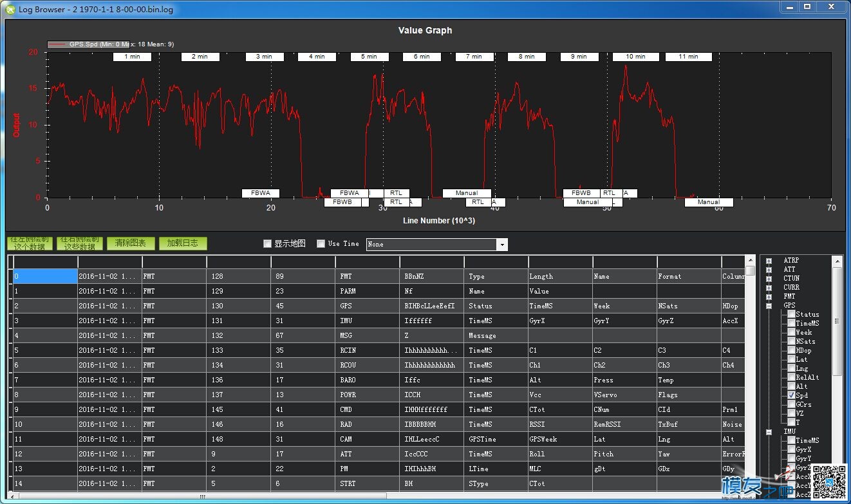Select the CURR tree label
This screenshot has width=851, height=504.
pos(791,288)
